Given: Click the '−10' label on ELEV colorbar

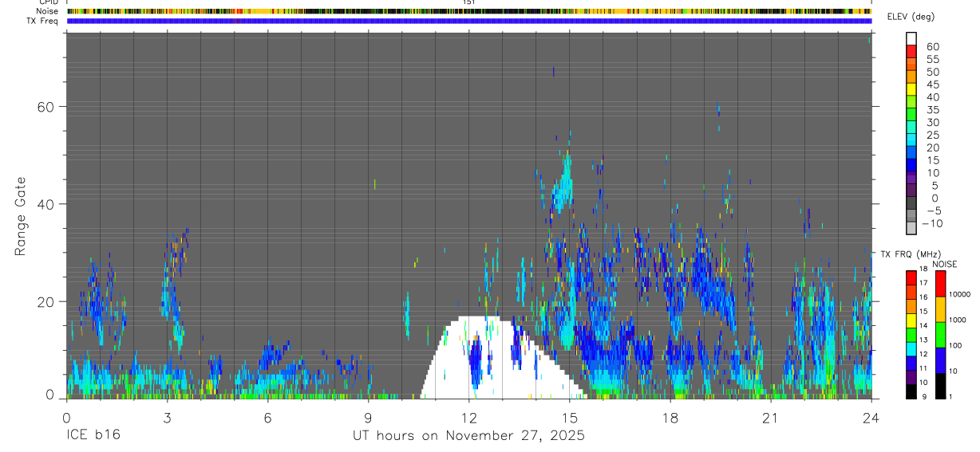Looking at the screenshot, I should tap(931, 223).
